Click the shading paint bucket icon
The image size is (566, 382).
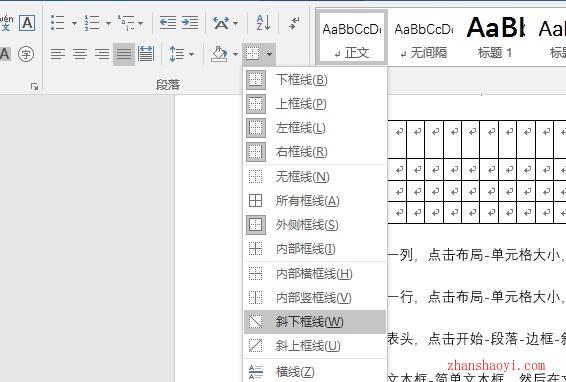pyautogui.click(x=219, y=54)
